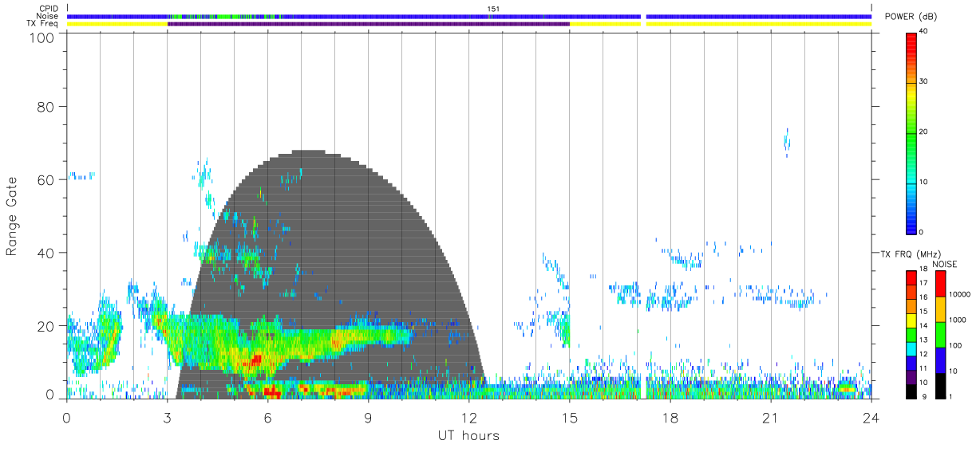Click the 15 tick label on the UT hours axis

pyautogui.click(x=569, y=418)
